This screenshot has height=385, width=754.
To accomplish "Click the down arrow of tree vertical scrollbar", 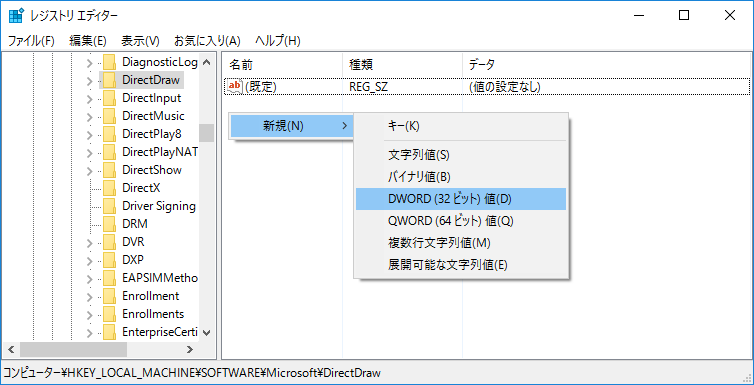I will (x=206, y=332).
